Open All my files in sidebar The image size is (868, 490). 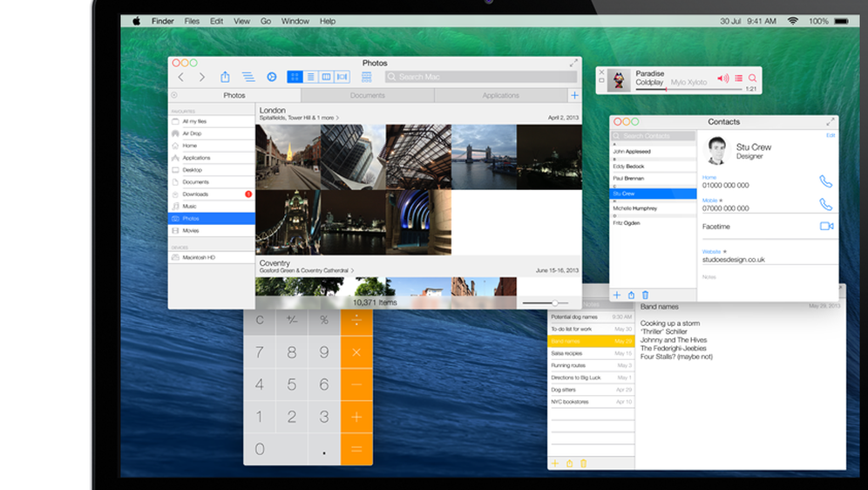coord(212,121)
